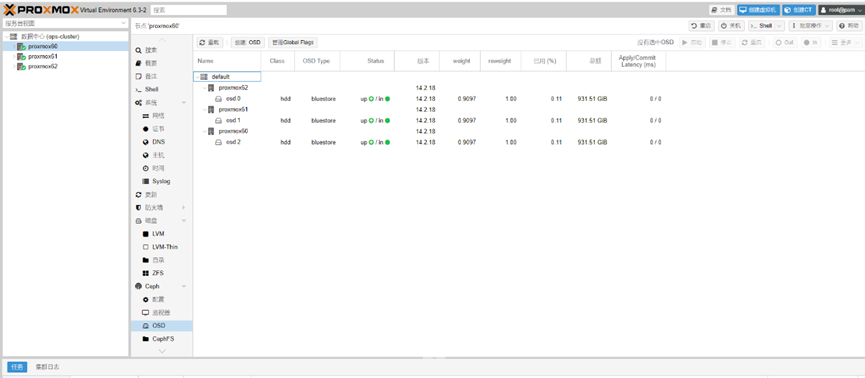Click the globe icon for hosts
The width and height of the screenshot is (865, 378).
coord(146,155)
